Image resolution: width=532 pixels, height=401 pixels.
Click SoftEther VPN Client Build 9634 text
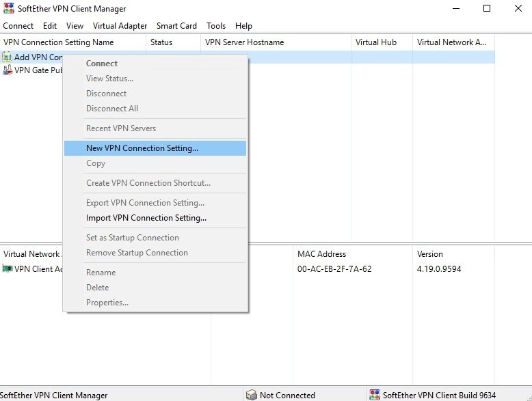pos(439,396)
